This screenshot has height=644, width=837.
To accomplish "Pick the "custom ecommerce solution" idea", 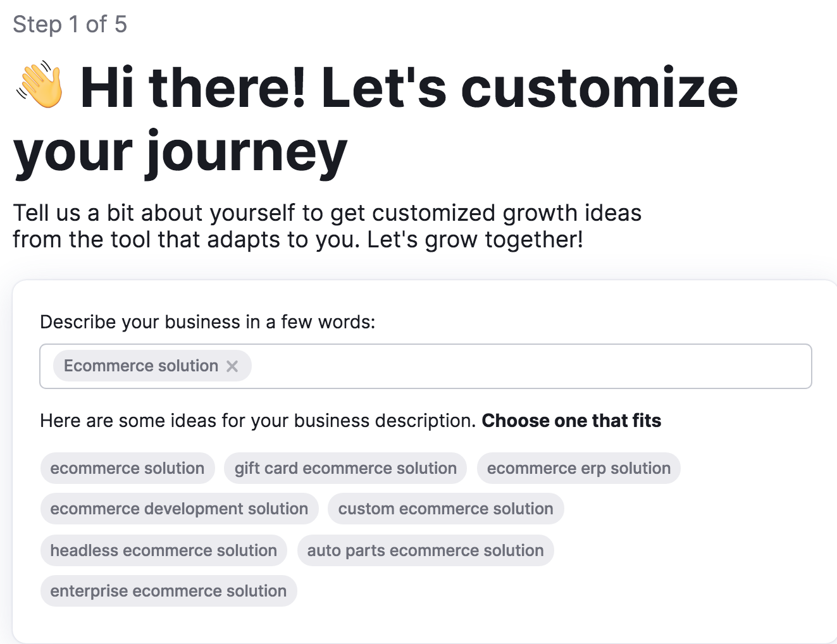I will (x=445, y=509).
